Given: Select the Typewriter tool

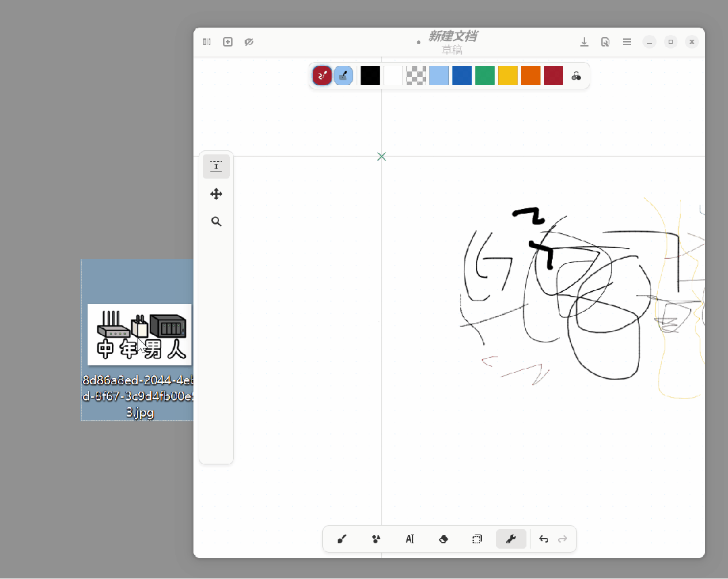Looking at the screenshot, I should (409, 539).
